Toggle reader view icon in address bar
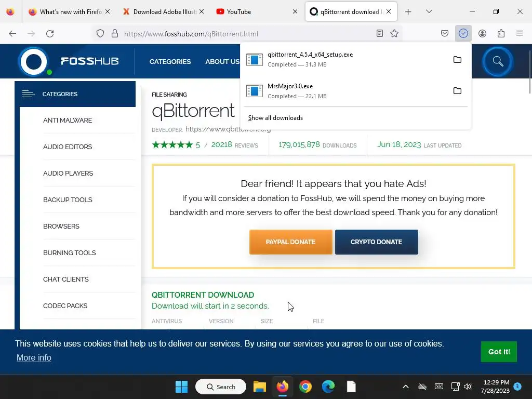Viewport: 532px width, 399px height. (380, 33)
